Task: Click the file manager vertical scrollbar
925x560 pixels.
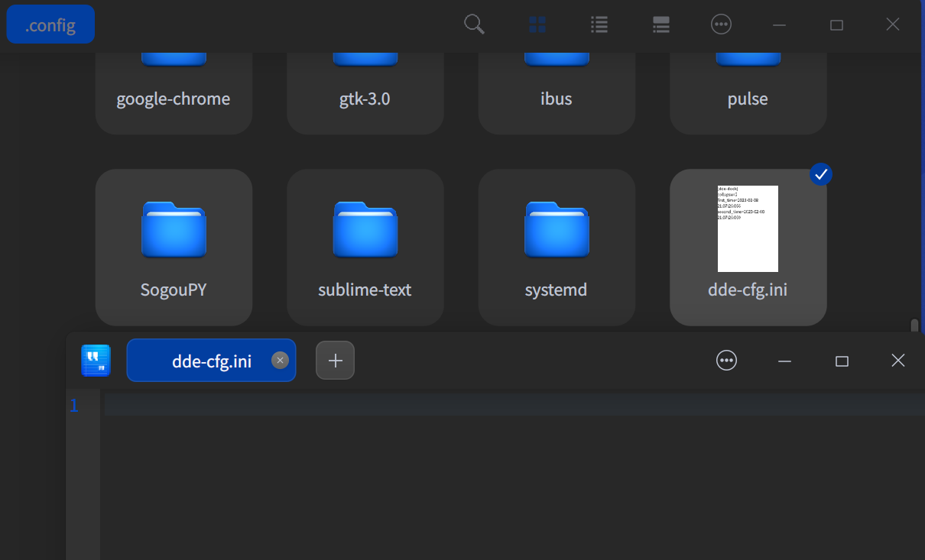Action: (x=914, y=325)
